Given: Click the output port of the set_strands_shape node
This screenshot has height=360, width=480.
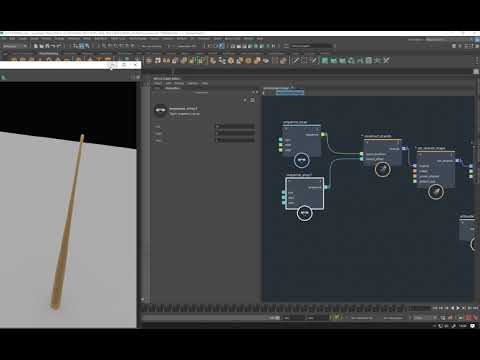Looking at the screenshot, I should point(458,161).
